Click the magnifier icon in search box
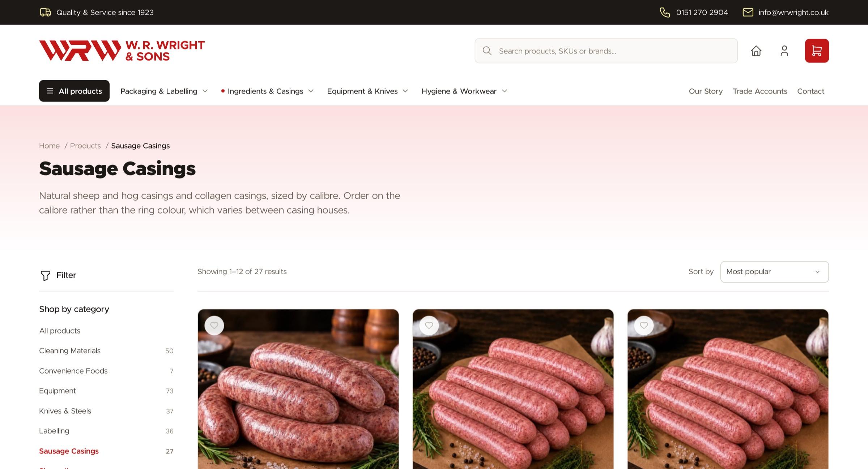Image resolution: width=868 pixels, height=469 pixels. pyautogui.click(x=487, y=51)
